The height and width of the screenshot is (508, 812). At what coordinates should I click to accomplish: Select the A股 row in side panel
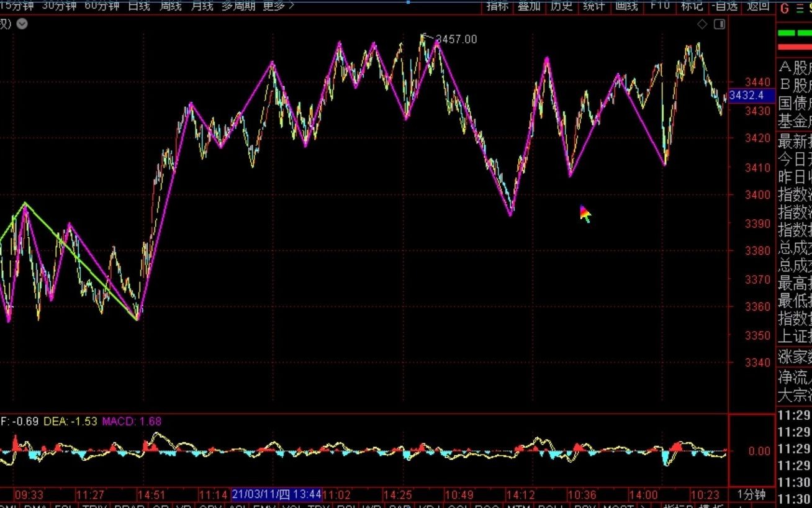tap(795, 67)
